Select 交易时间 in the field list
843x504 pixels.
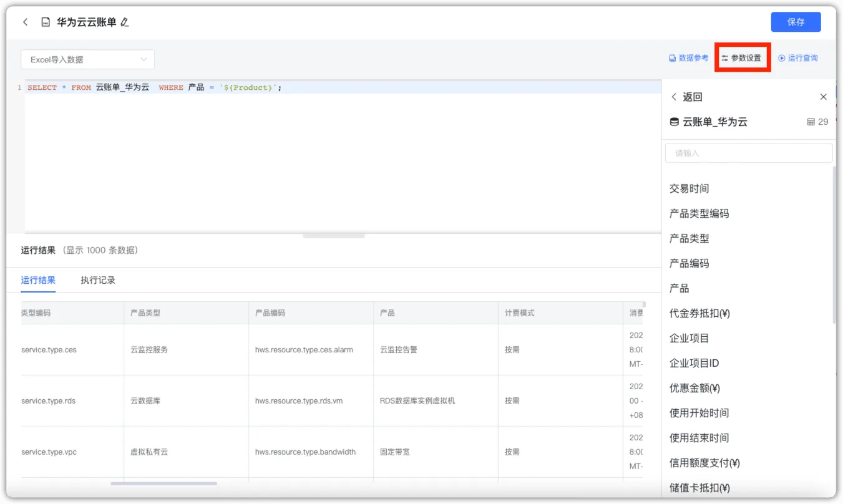[689, 188]
